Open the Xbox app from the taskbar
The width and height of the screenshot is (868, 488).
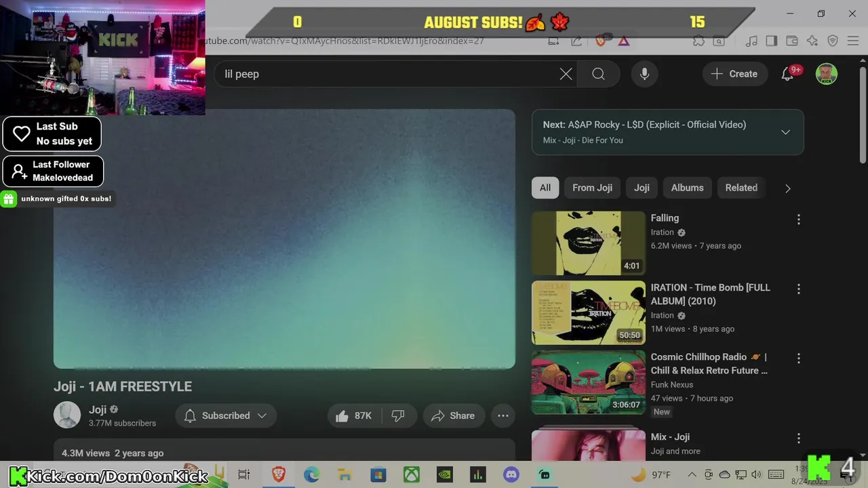tap(411, 474)
